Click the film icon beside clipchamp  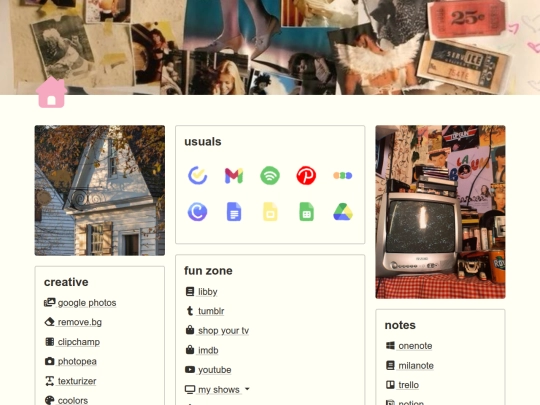50,342
